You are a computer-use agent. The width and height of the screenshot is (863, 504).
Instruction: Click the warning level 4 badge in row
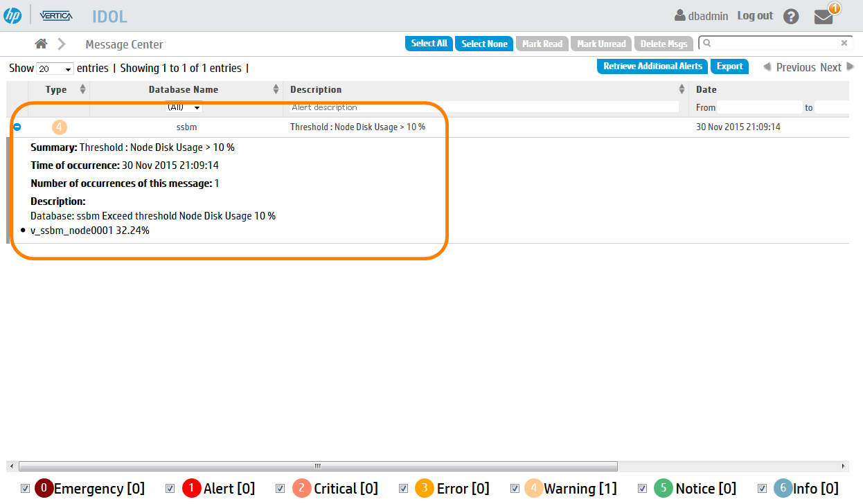[x=60, y=127]
